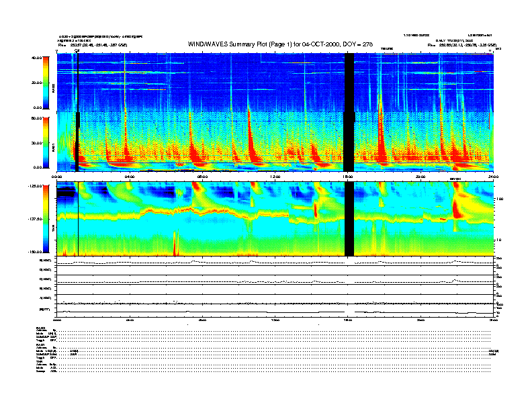Click the 24:00 label on middle time axis
This screenshot has height=411, width=532.
click(493, 177)
